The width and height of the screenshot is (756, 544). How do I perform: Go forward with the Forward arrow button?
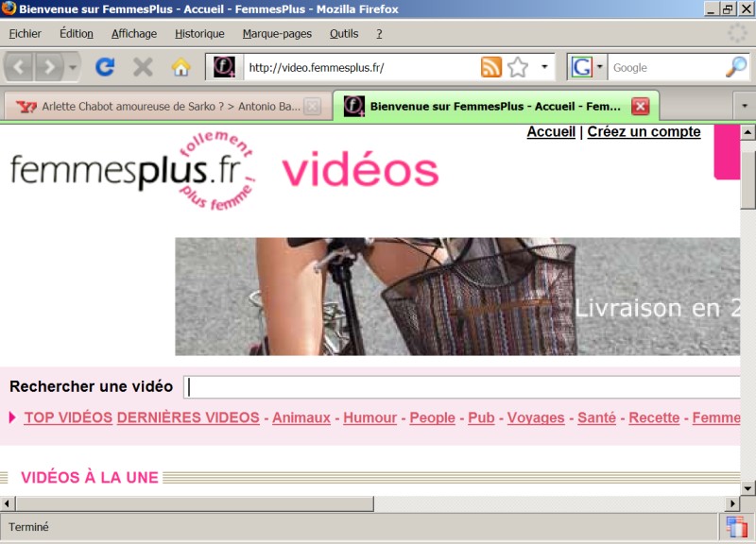tap(49, 67)
